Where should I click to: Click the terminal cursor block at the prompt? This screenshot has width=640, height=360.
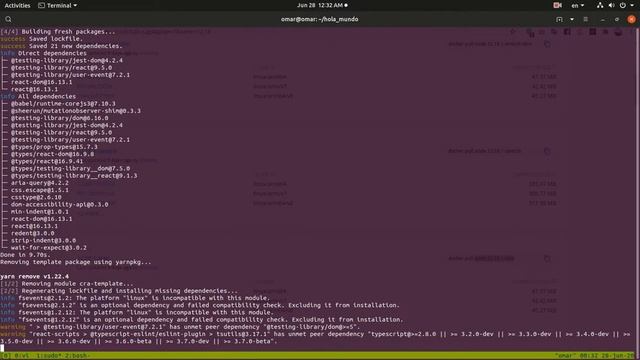pos(2,348)
